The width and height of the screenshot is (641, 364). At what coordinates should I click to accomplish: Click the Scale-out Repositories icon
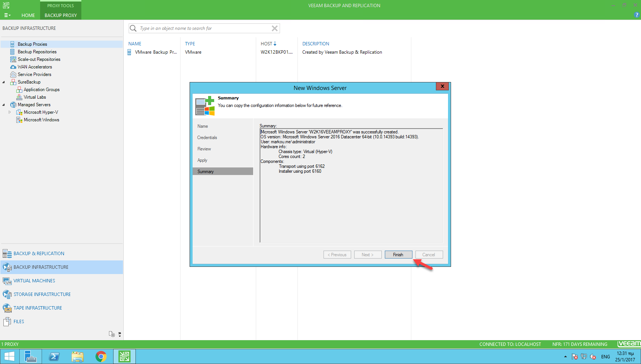click(13, 59)
